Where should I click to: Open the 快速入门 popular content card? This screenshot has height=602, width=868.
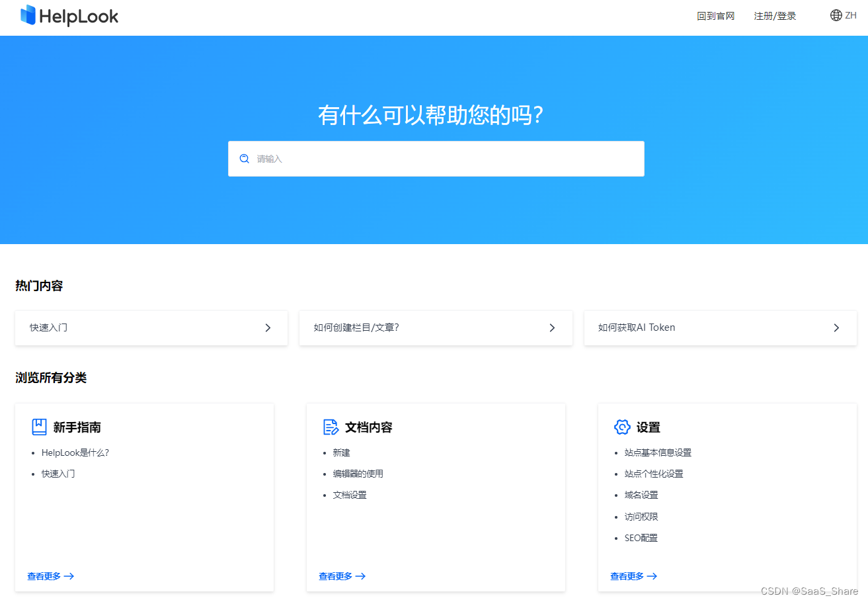point(151,327)
